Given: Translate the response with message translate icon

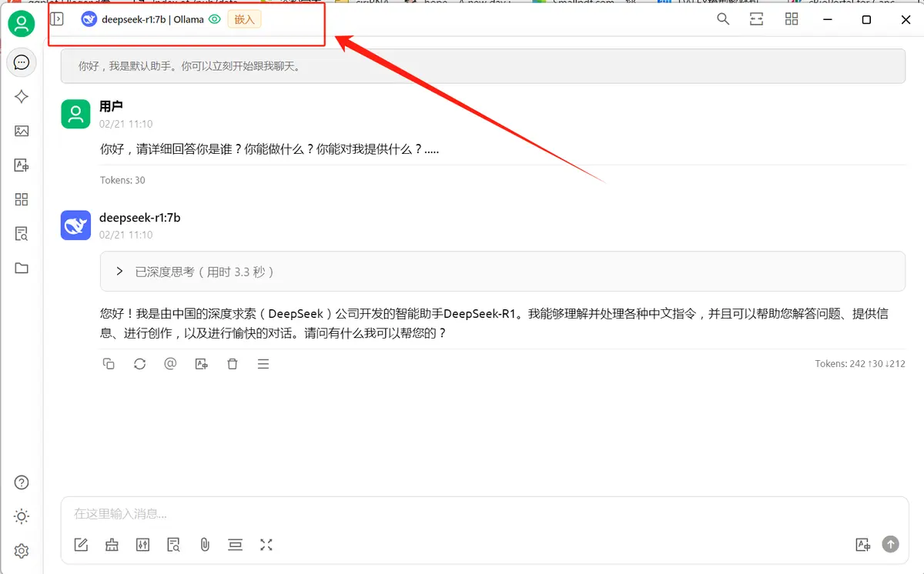Looking at the screenshot, I should click(x=201, y=364).
